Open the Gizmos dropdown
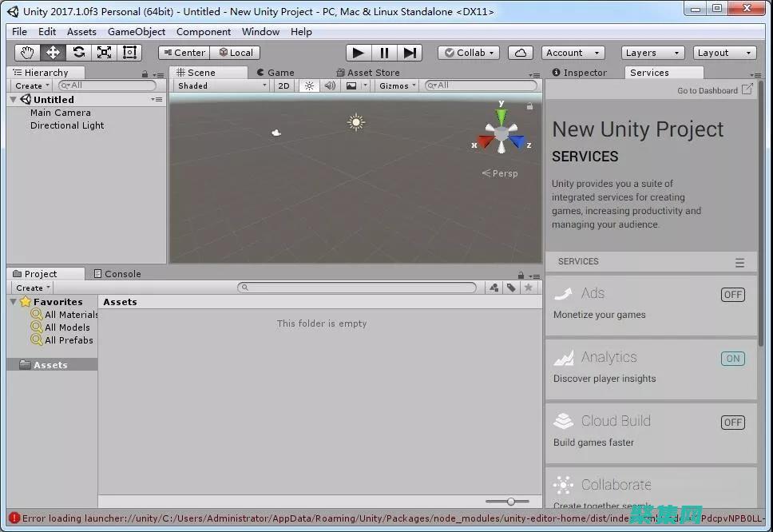 [x=396, y=85]
